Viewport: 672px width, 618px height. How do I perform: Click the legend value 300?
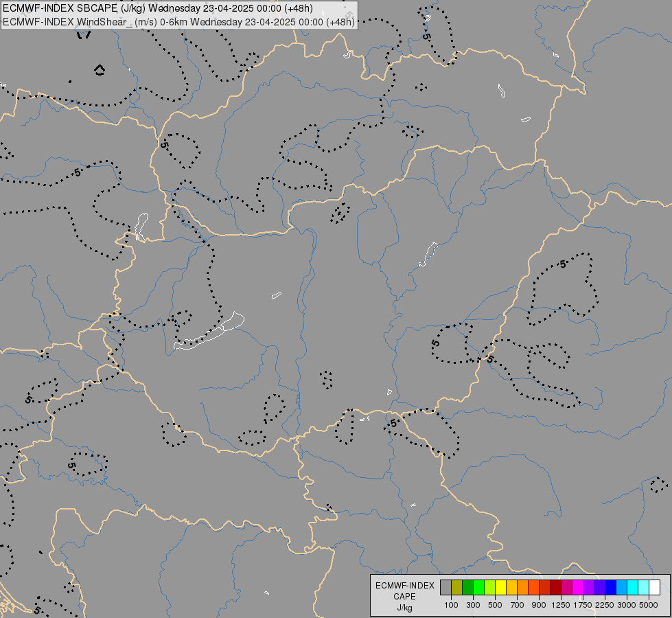473,605
